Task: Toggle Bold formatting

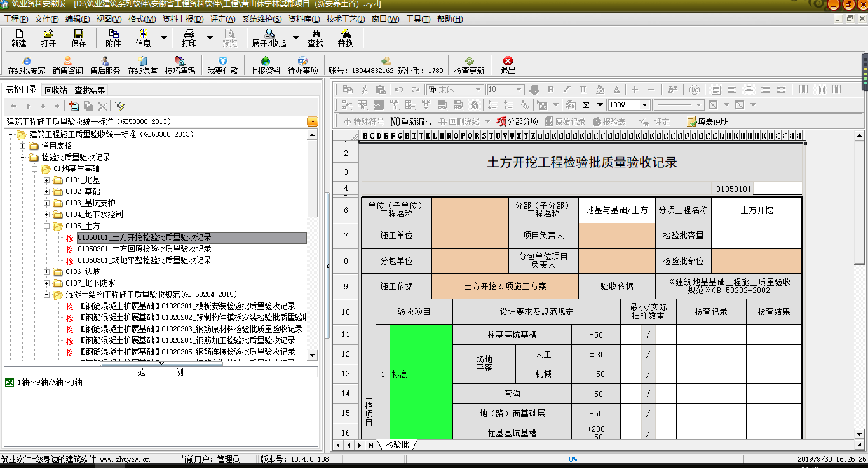Action: click(550, 90)
